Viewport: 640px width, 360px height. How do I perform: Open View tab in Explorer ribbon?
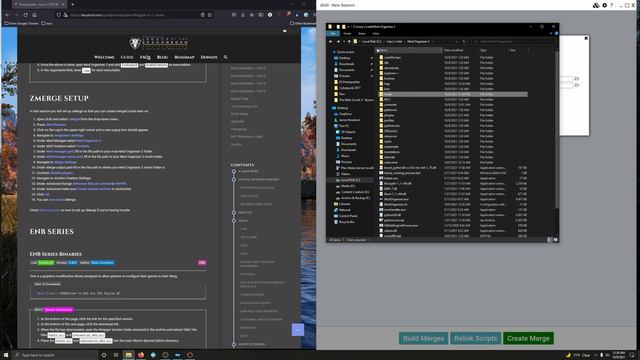pos(376,33)
